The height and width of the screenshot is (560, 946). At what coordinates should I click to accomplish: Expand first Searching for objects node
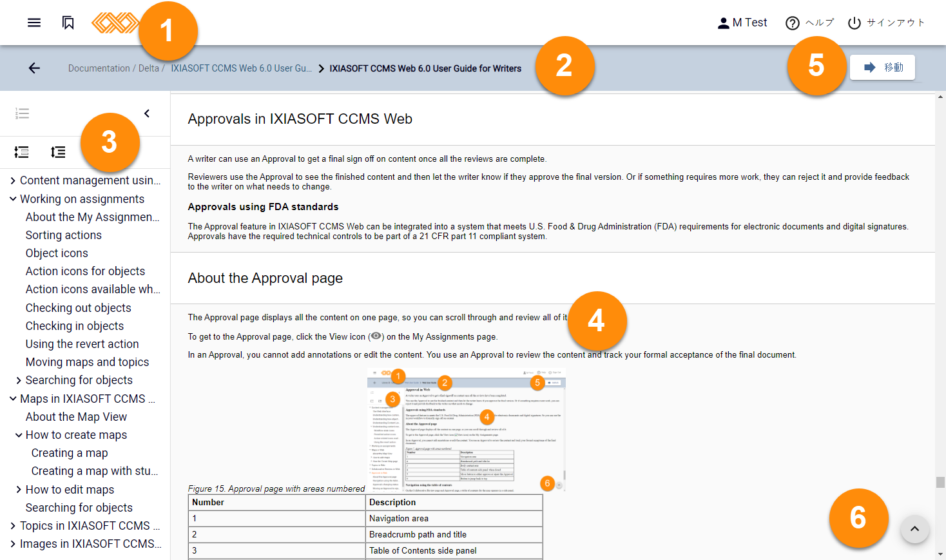click(19, 380)
